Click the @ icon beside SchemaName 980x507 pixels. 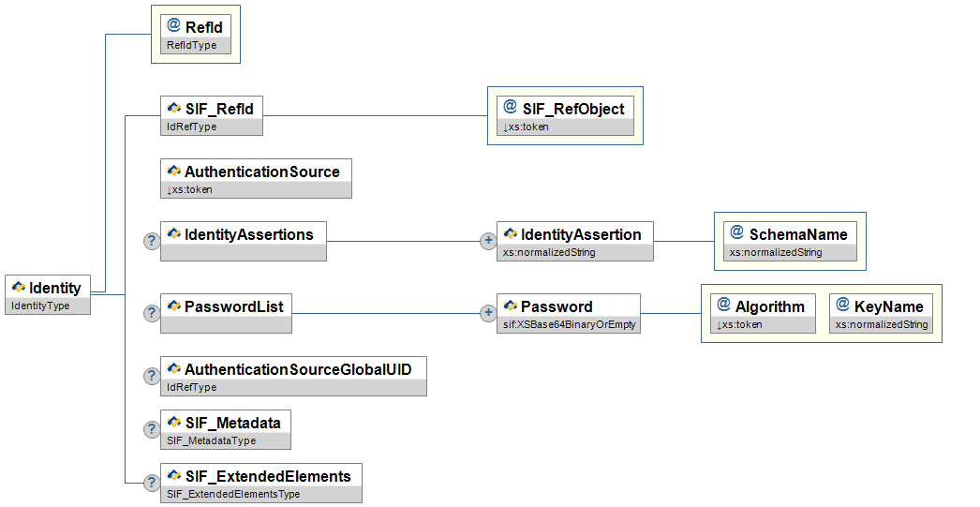(737, 233)
